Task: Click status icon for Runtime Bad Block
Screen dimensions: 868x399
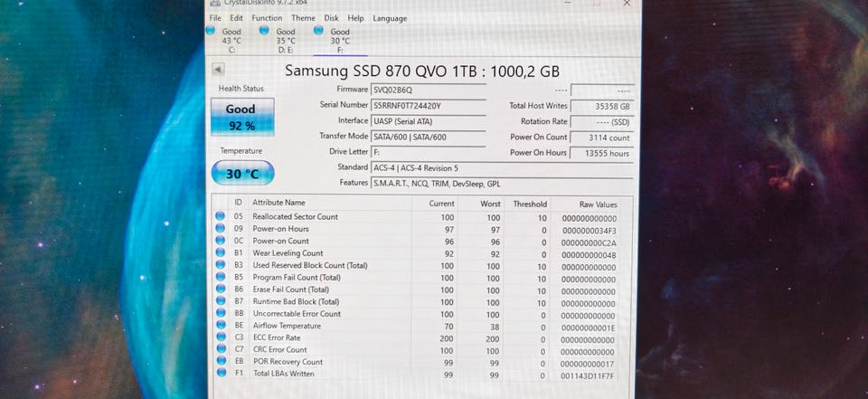Action: coord(221,301)
